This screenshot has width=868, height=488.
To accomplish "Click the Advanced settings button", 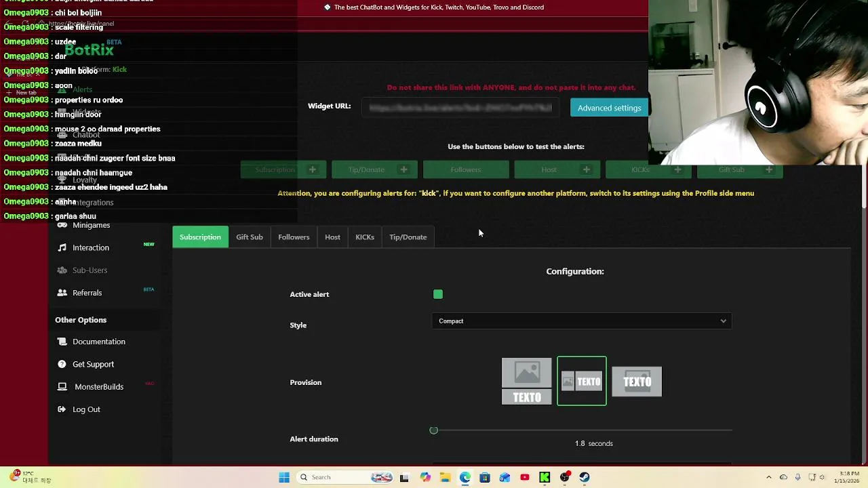I will 609,108.
